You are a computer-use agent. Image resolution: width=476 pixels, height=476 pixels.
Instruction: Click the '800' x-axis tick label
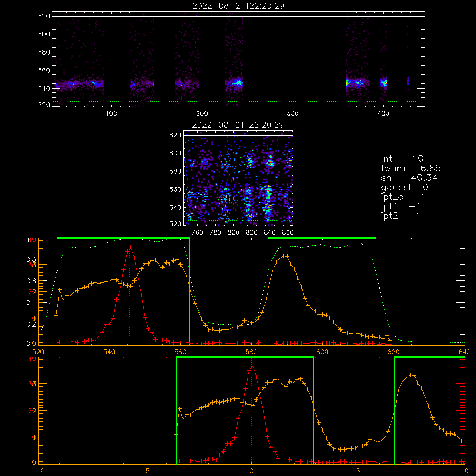click(x=233, y=233)
